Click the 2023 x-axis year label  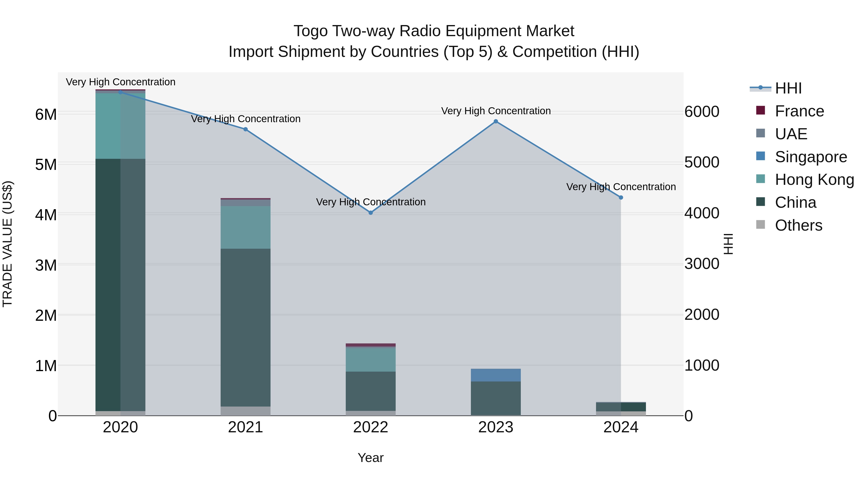pos(496,427)
